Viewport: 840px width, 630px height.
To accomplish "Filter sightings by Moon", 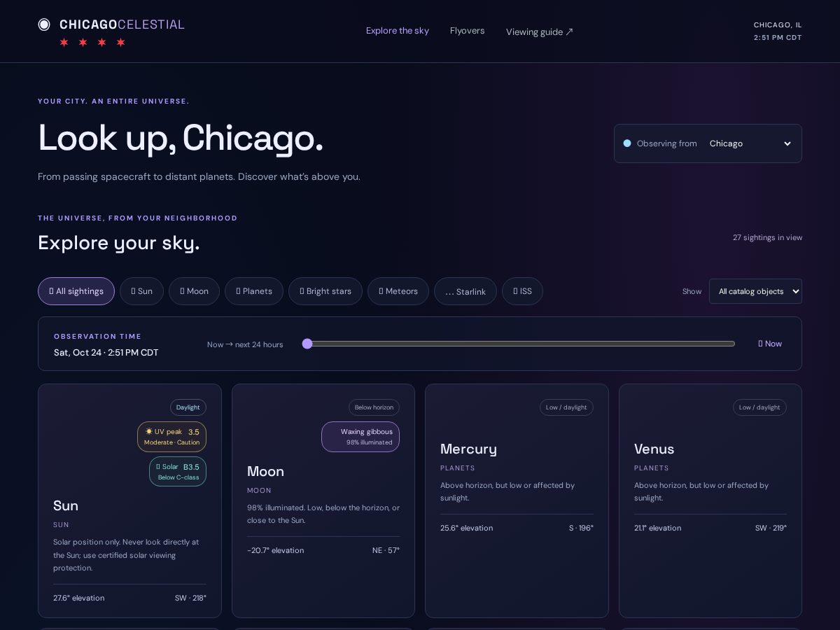I will tap(194, 291).
